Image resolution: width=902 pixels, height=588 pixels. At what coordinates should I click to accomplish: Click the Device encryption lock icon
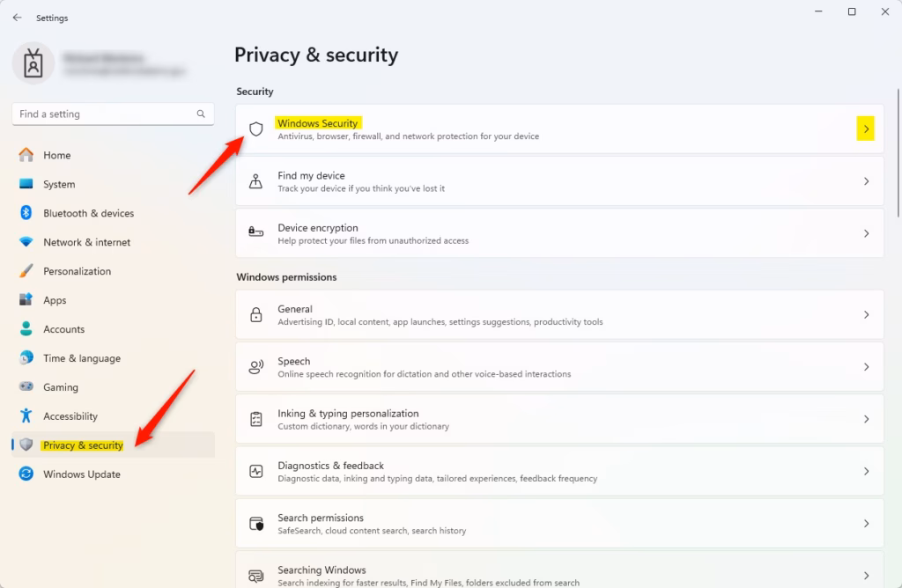256,232
